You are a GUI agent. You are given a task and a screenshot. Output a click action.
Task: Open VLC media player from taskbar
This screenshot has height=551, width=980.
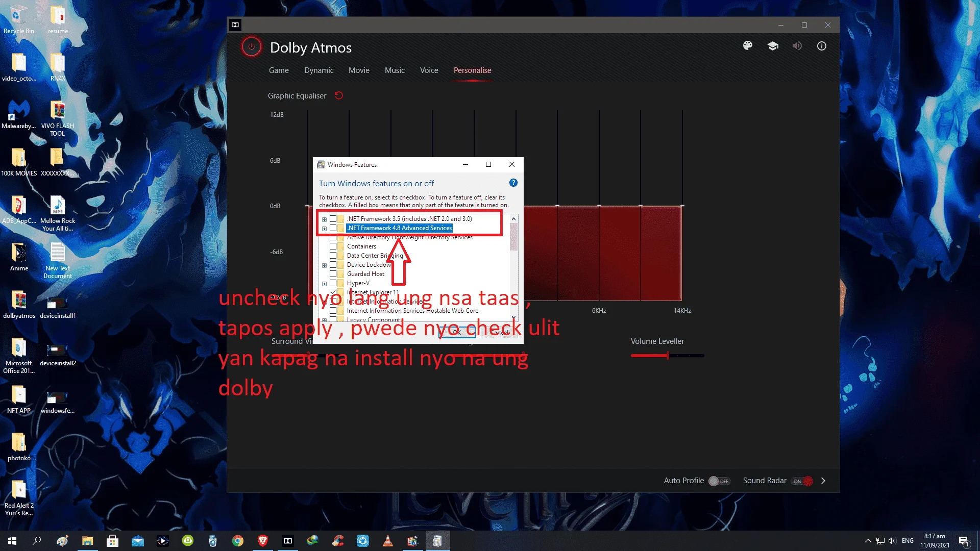click(388, 541)
